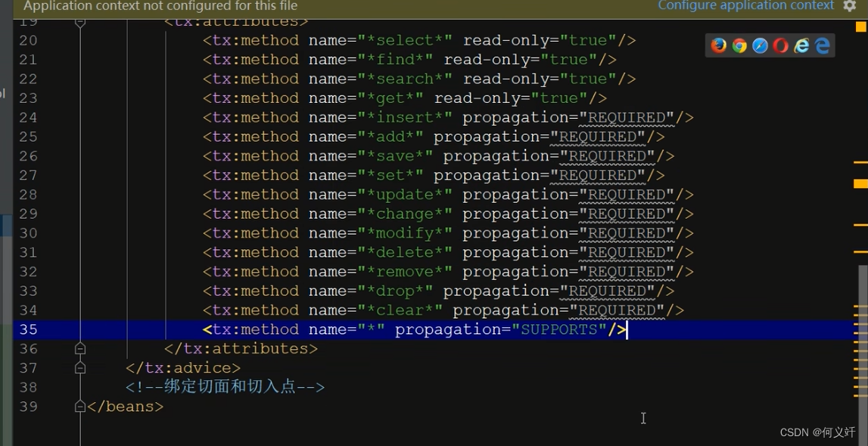Click REQUIRED value on *update* line
The height and width of the screenshot is (446, 868).
[627, 195]
